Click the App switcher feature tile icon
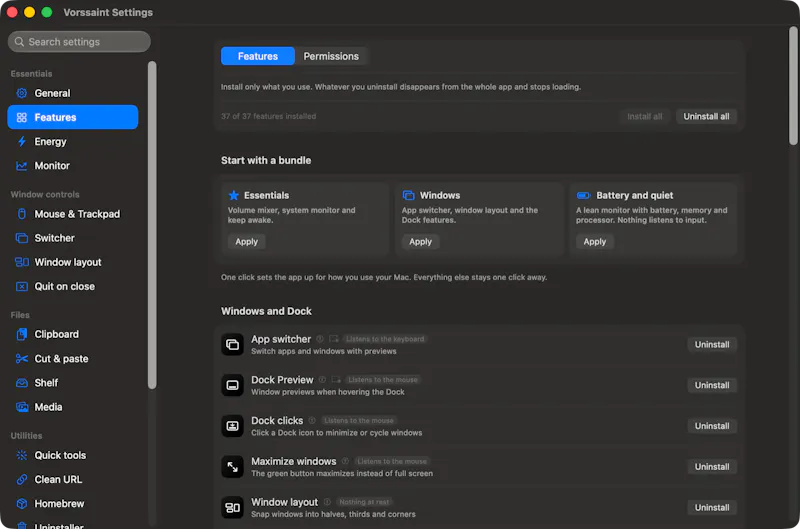The image size is (800, 529). coord(232,344)
